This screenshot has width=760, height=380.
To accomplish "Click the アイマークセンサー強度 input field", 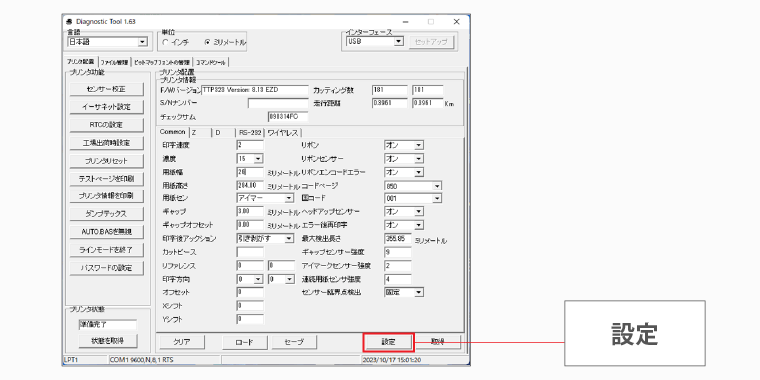I will pyautogui.click(x=397, y=266).
